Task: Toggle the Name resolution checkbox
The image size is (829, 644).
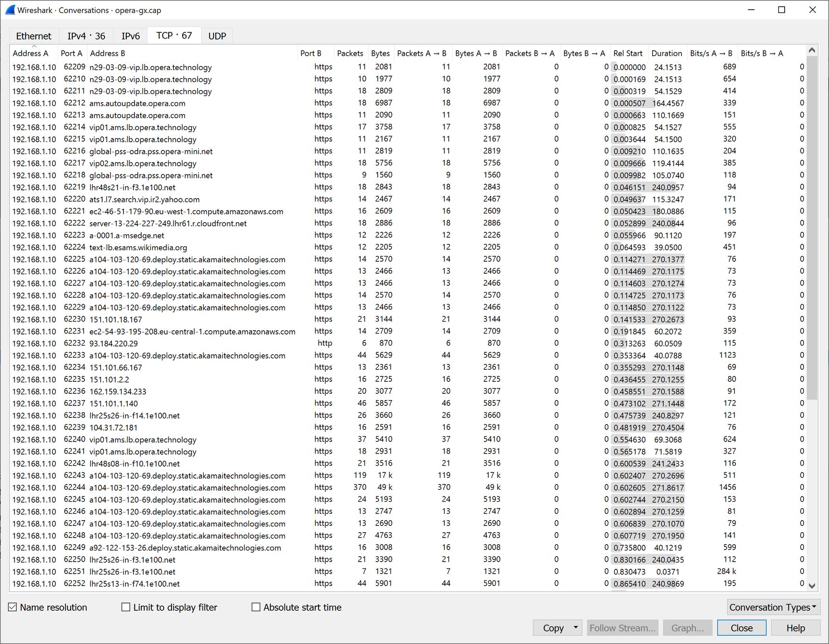Action: pos(13,607)
